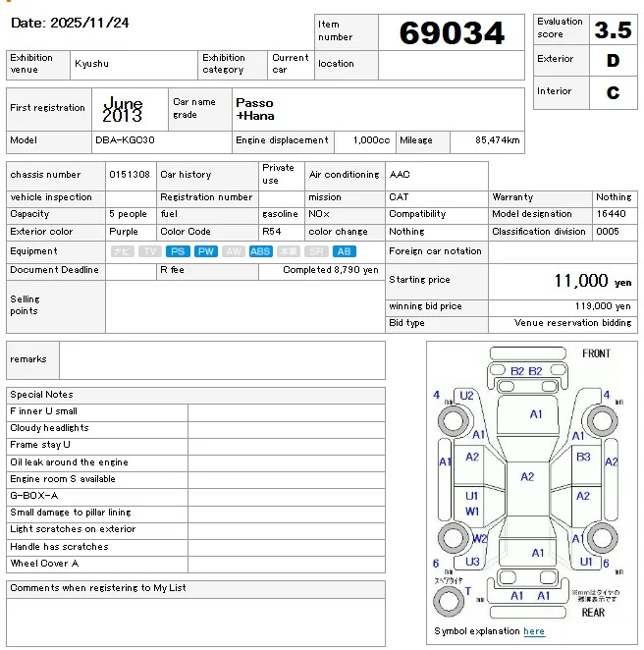Image resolution: width=644 pixels, height=650 pixels.
Task: Click the roof A2 mark on car diagram
Action: 527,477
